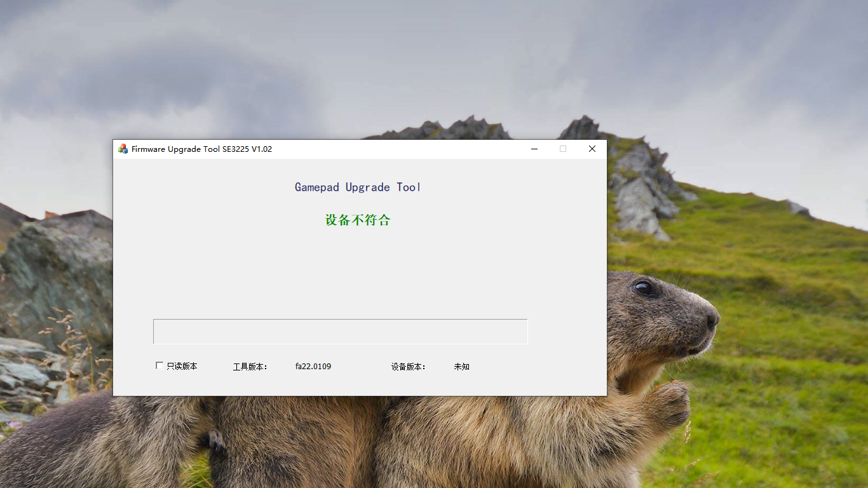Screen dimensions: 868x488
Task: Click the 设备不符合 status message
Action: pyautogui.click(x=358, y=220)
